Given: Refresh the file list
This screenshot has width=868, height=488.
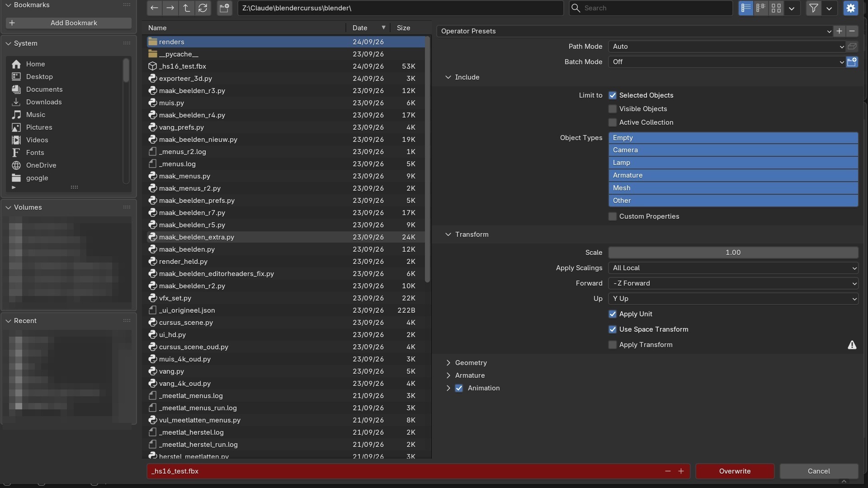Looking at the screenshot, I should tap(203, 8).
